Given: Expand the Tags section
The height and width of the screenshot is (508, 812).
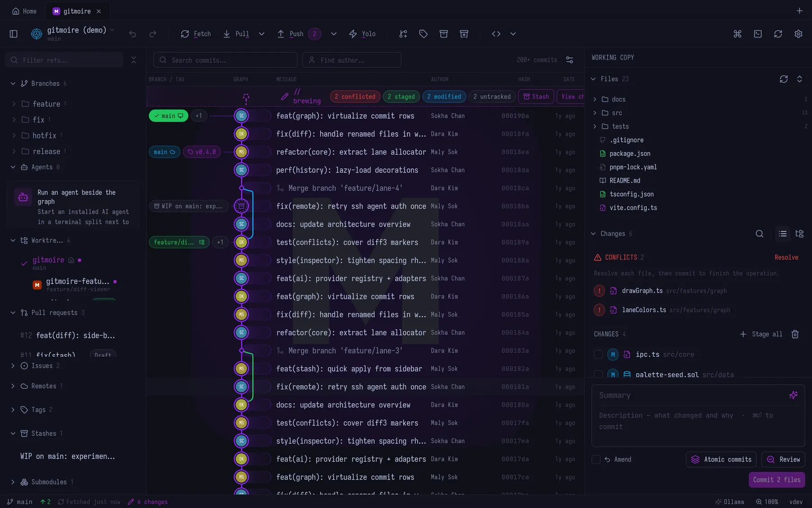Looking at the screenshot, I should pyautogui.click(x=13, y=410).
